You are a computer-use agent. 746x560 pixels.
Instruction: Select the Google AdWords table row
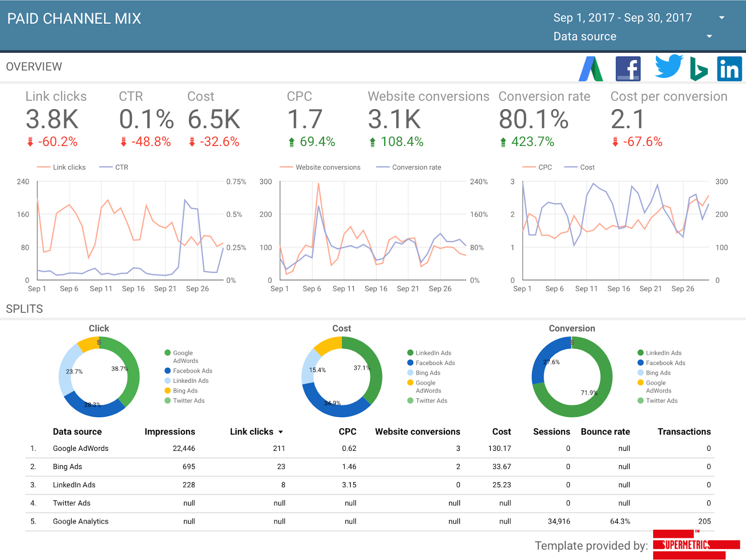point(81,449)
